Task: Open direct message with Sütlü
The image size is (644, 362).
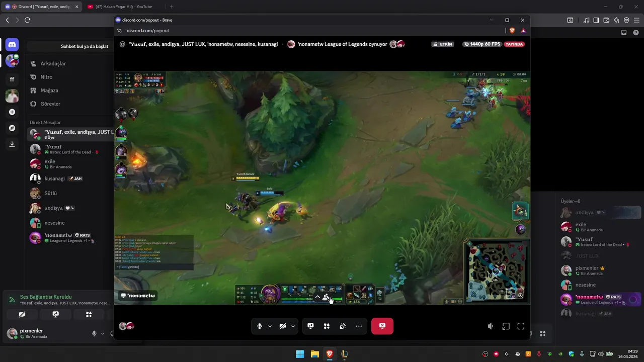Action: tap(70, 193)
